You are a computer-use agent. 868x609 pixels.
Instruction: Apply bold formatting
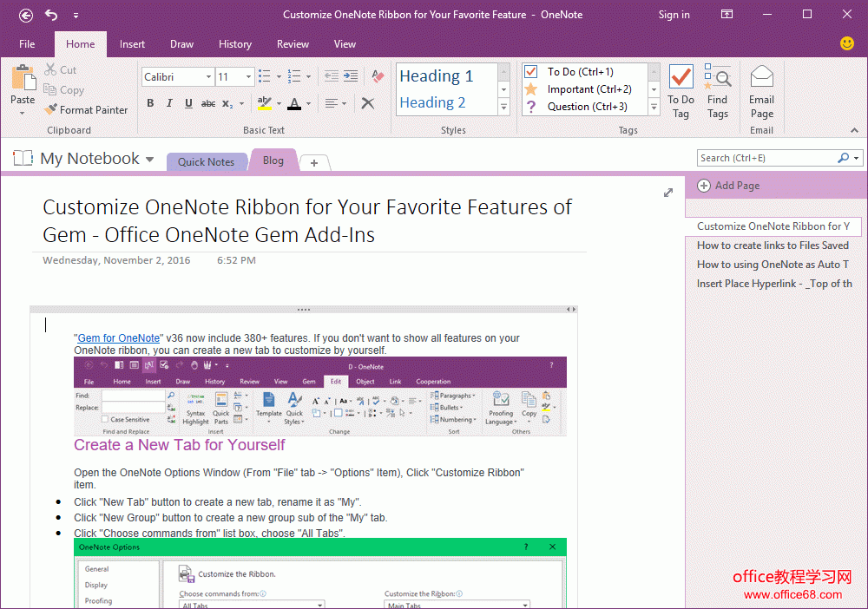(x=150, y=103)
